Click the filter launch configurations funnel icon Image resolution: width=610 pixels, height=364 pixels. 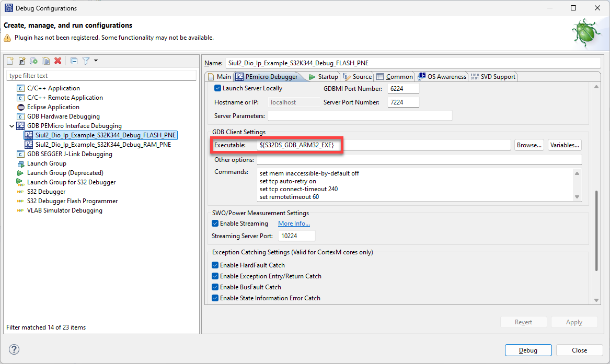[86, 61]
